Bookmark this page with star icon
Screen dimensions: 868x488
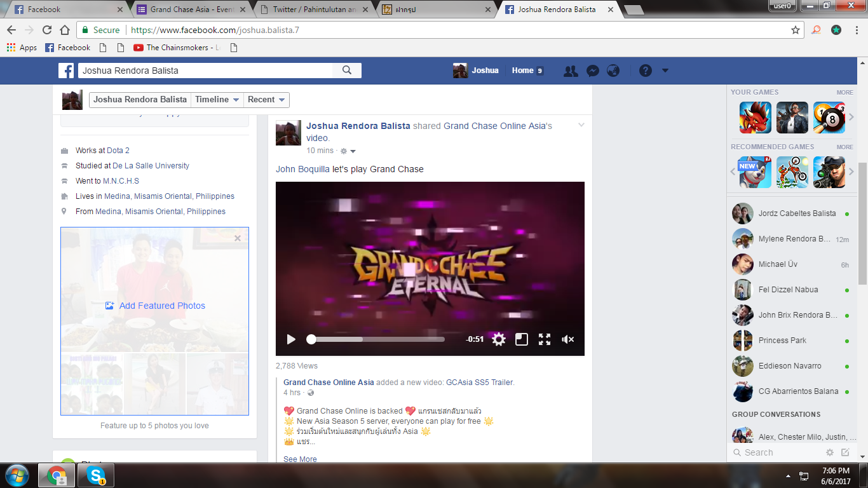796,30
